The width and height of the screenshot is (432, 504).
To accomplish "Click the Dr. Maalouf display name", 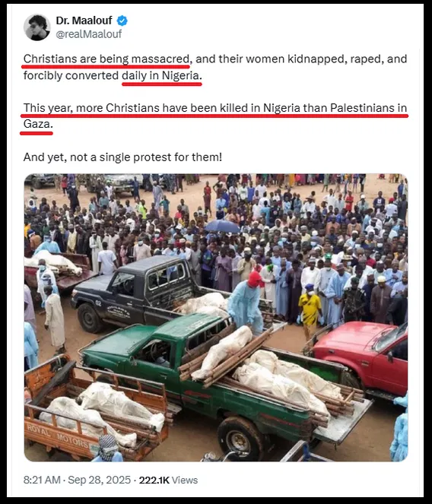I will pyautogui.click(x=84, y=21).
